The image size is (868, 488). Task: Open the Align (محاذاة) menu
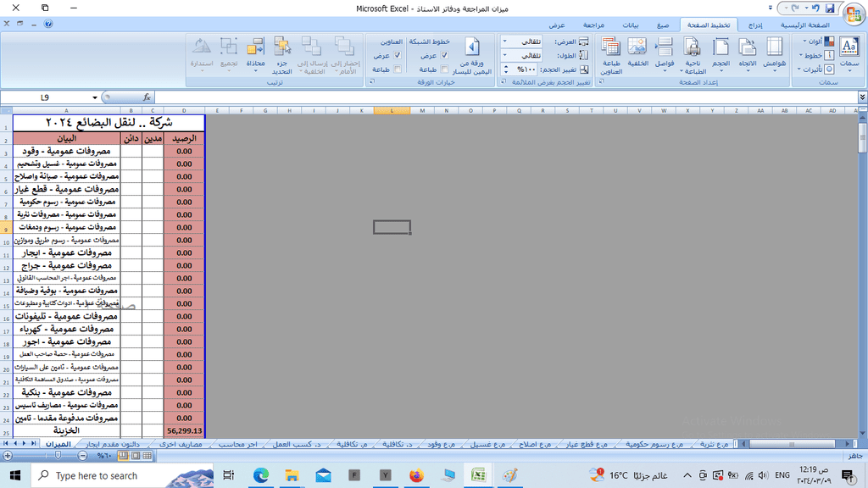[x=255, y=53]
